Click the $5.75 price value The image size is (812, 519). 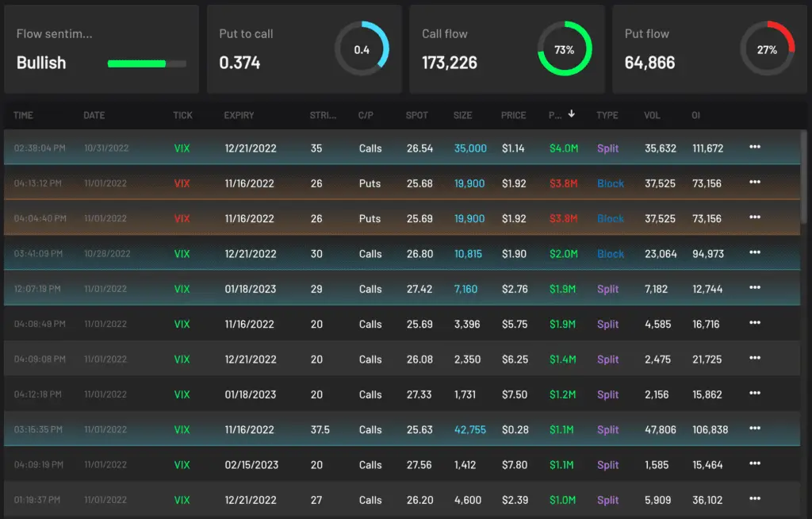pos(514,325)
